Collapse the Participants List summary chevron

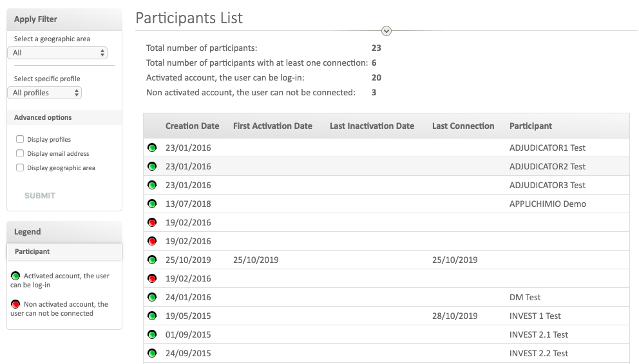point(386,31)
